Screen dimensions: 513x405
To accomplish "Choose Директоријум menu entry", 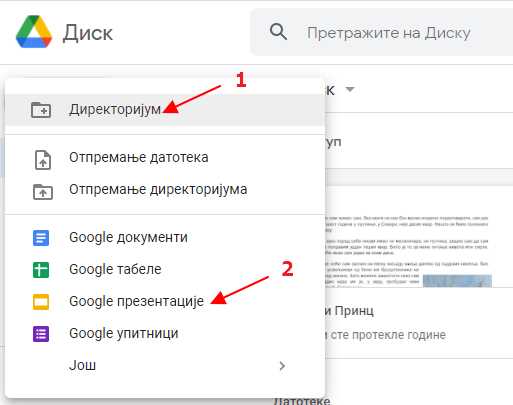I will tap(165, 110).
